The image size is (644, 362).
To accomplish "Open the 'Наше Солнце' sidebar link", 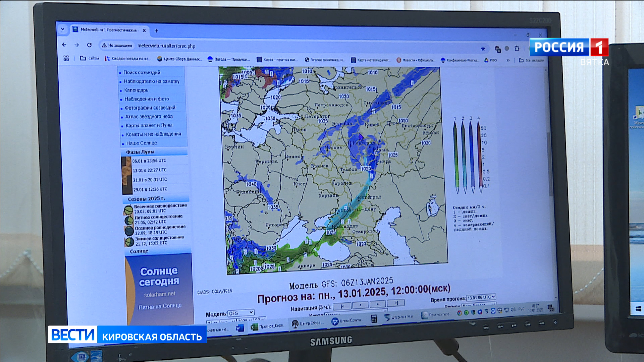I will [x=142, y=143].
